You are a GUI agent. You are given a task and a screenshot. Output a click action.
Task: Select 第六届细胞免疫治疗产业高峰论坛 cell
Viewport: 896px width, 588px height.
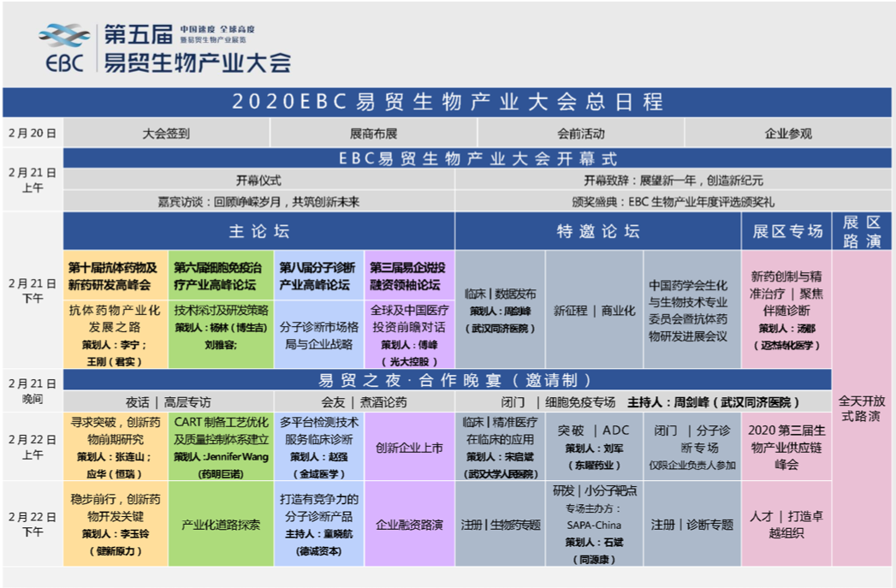[x=221, y=276]
